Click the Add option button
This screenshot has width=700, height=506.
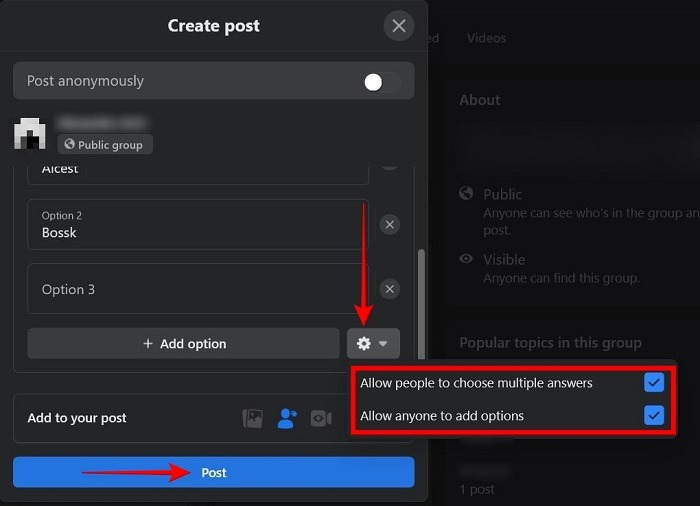click(x=183, y=343)
